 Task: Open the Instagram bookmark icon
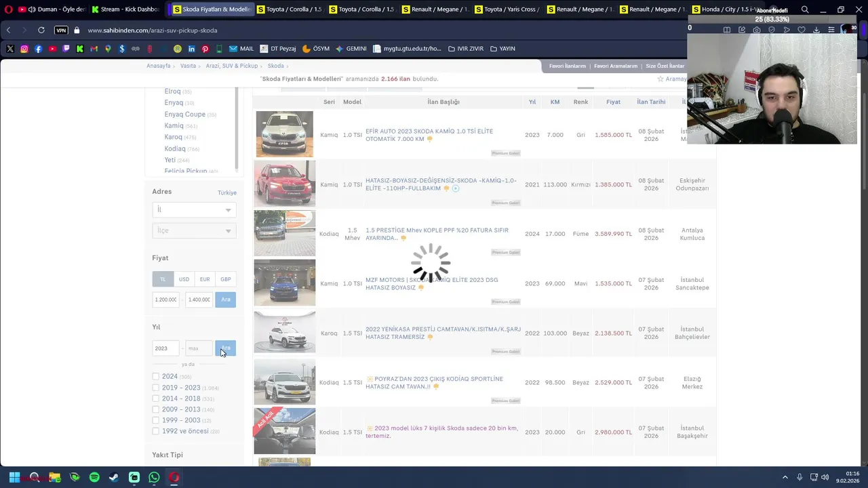click(x=24, y=49)
